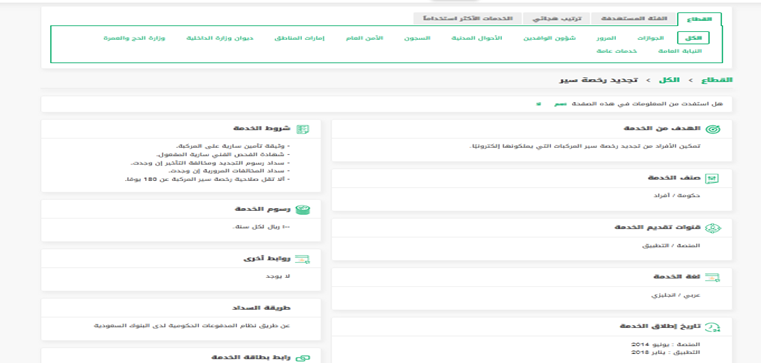Screen dimensions: 761x363
Task: Click the heading صنف الخدمة
Action: [675, 178]
